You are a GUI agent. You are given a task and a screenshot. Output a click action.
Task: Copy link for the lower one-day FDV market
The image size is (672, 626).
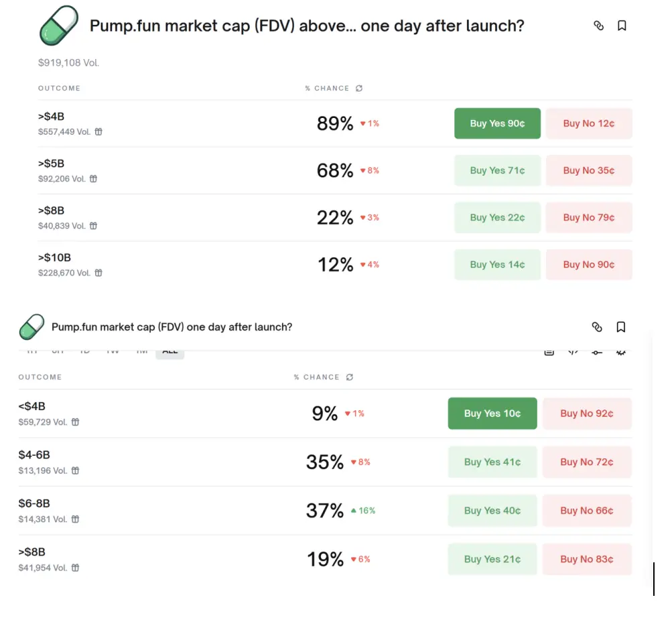pyautogui.click(x=597, y=327)
